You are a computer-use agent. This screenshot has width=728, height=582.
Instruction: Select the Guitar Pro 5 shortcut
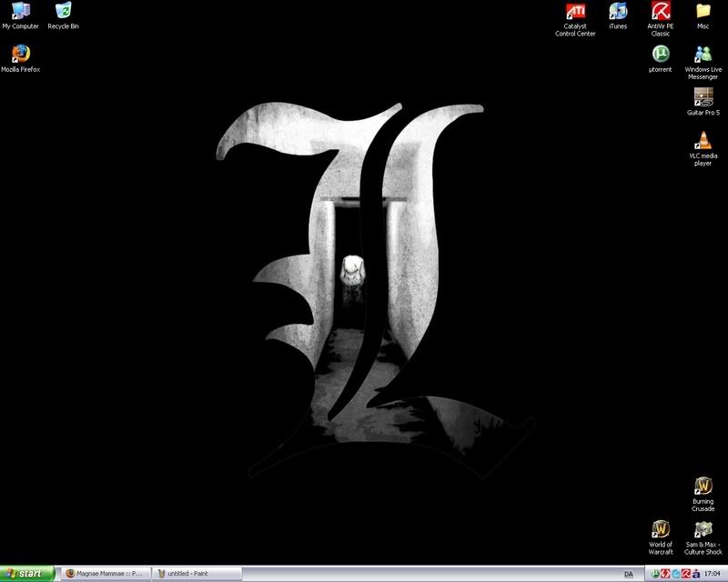pyautogui.click(x=703, y=102)
